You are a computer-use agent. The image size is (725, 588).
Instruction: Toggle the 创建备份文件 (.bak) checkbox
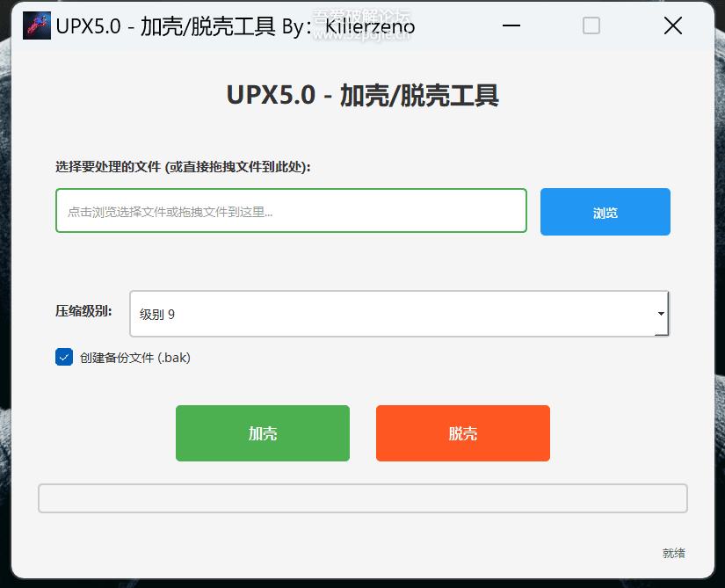click(64, 357)
